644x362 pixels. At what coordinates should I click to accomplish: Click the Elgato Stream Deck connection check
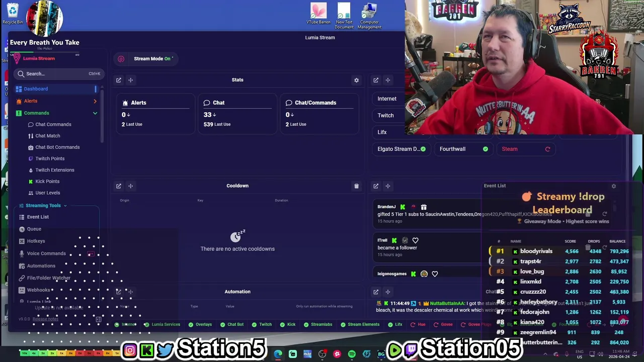point(423,149)
